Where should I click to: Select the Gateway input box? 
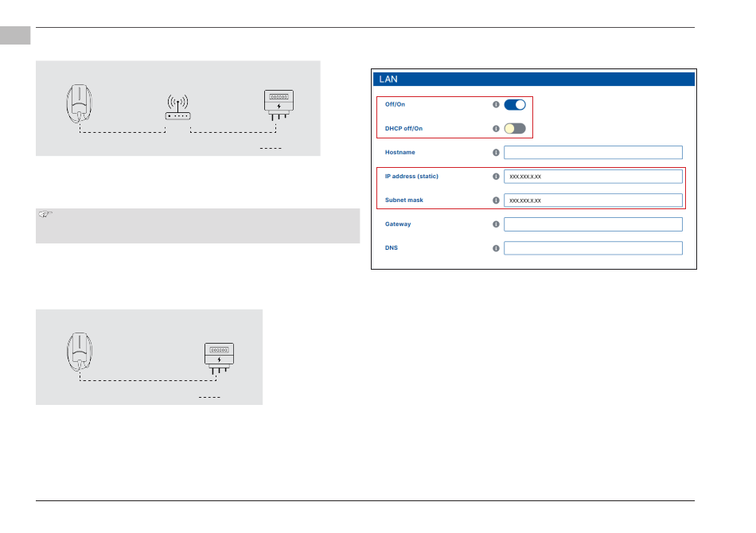click(593, 224)
